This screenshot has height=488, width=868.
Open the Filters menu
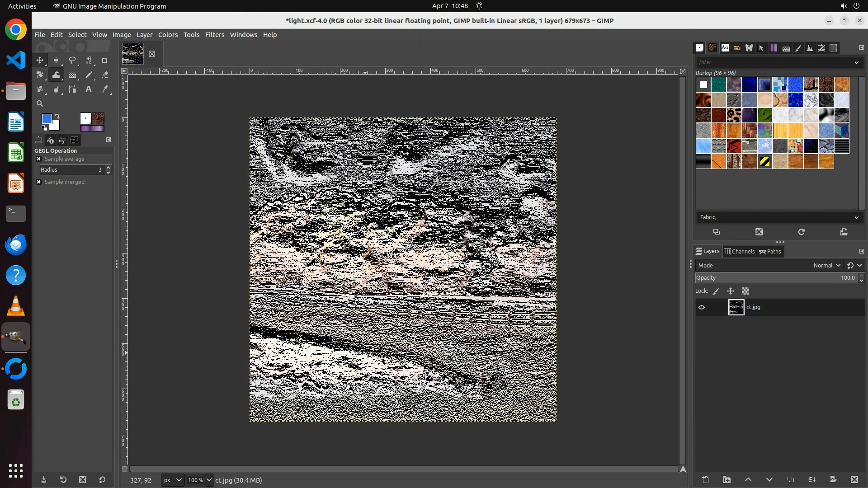pos(214,35)
